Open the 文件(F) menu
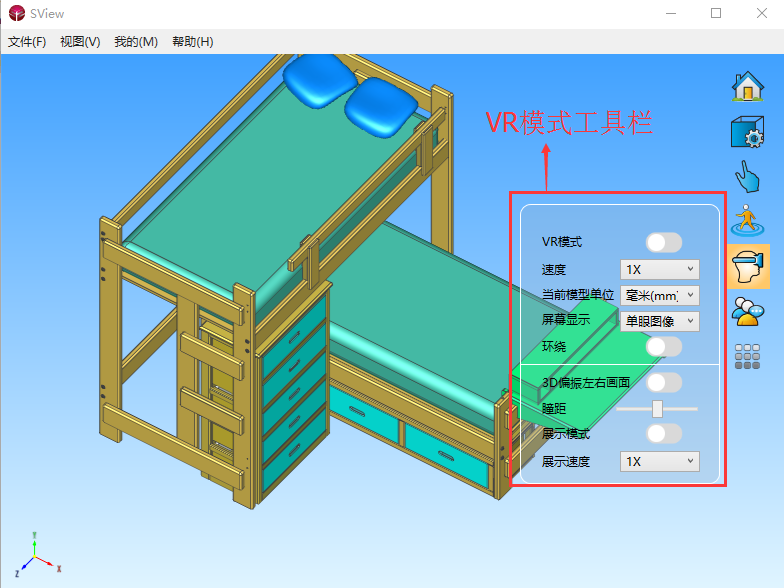784x588 pixels. (27, 42)
